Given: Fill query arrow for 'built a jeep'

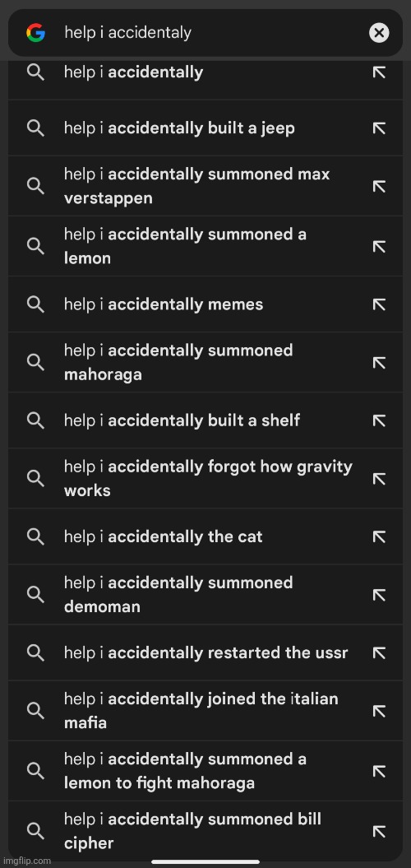Looking at the screenshot, I should [379, 128].
